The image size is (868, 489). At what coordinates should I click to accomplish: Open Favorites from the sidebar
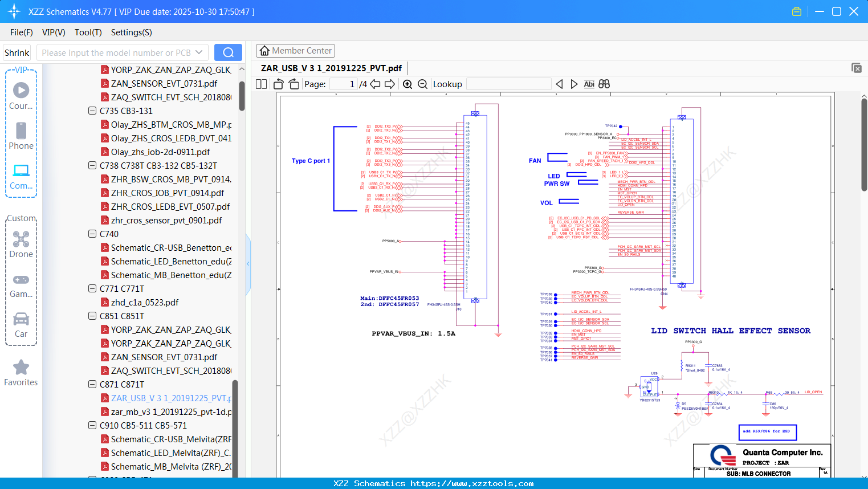point(21,373)
